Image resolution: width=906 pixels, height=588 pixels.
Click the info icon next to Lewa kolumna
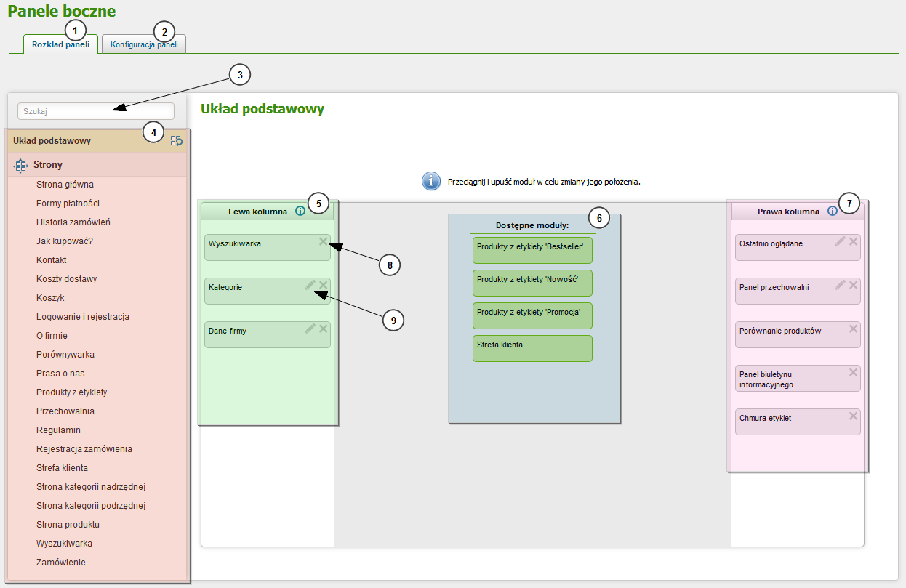300,212
